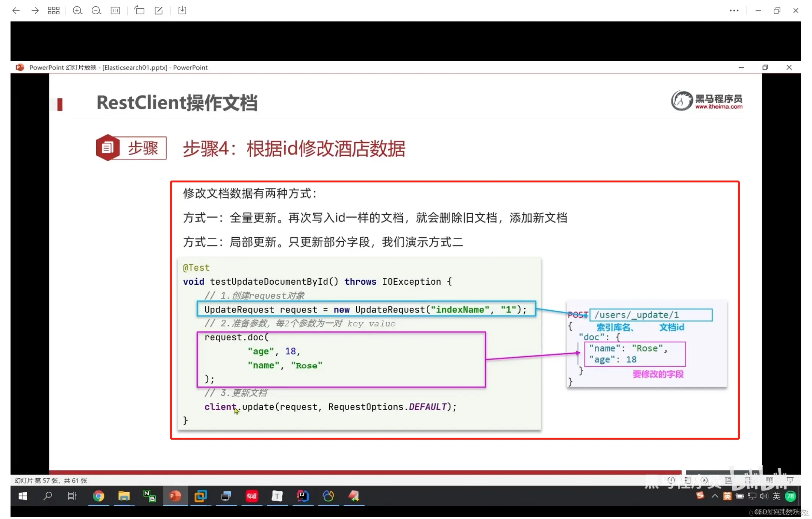Screen dimensions: 812x519
Task: Switch to Chrome in the taskbar
Action: pos(98,496)
